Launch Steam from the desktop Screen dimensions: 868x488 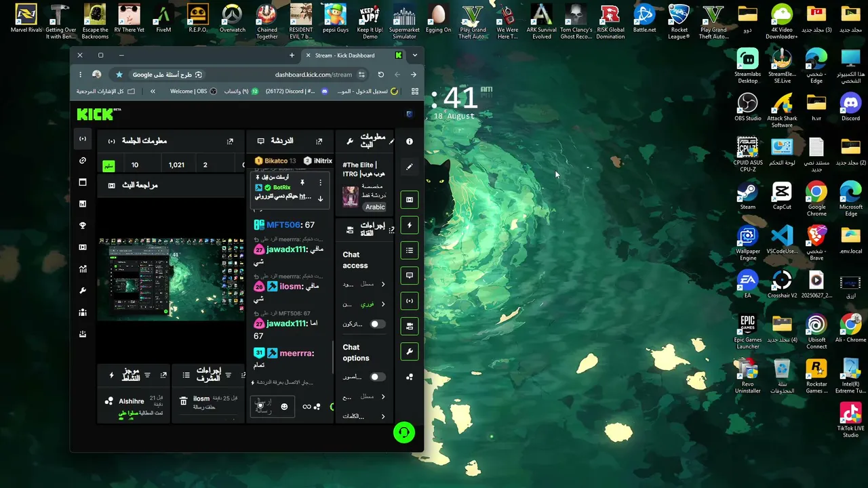pyautogui.click(x=747, y=196)
